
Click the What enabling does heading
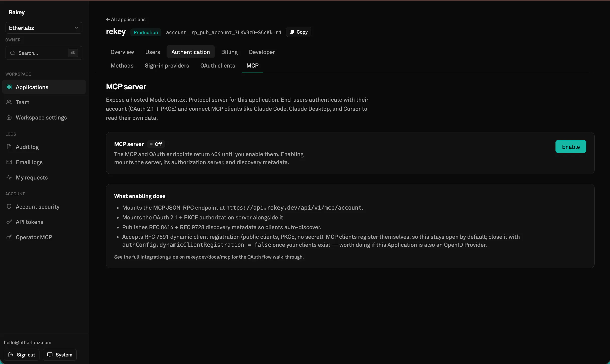pyautogui.click(x=140, y=196)
